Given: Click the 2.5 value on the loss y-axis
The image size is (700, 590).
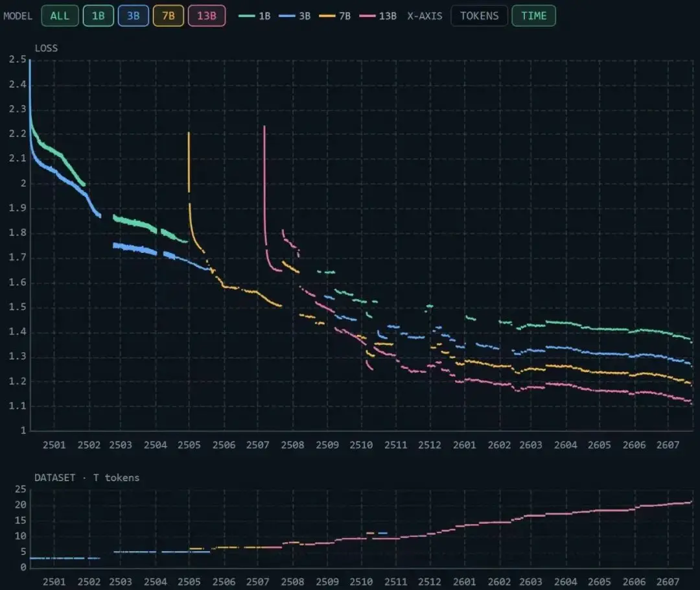Looking at the screenshot, I should coord(17,60).
